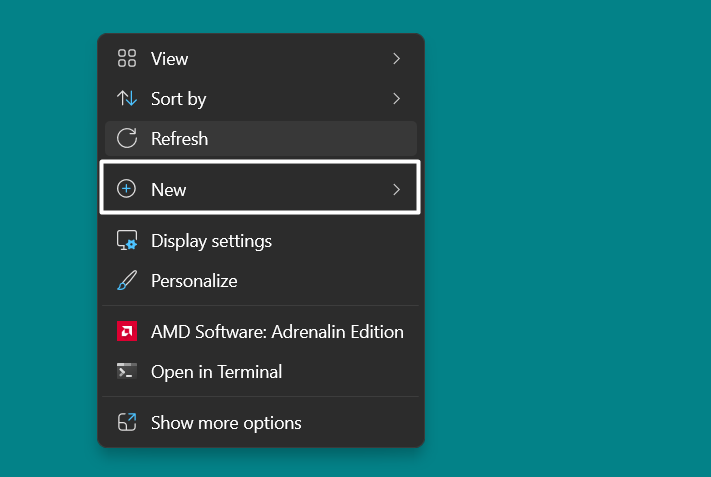Click the red AMD logo icon
711x477 pixels.
tap(127, 332)
